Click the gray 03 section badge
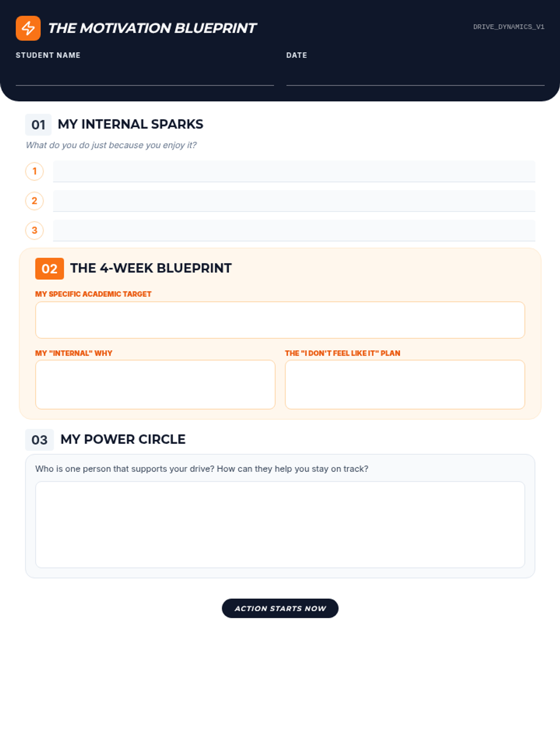The width and height of the screenshot is (560, 747). [x=40, y=440]
